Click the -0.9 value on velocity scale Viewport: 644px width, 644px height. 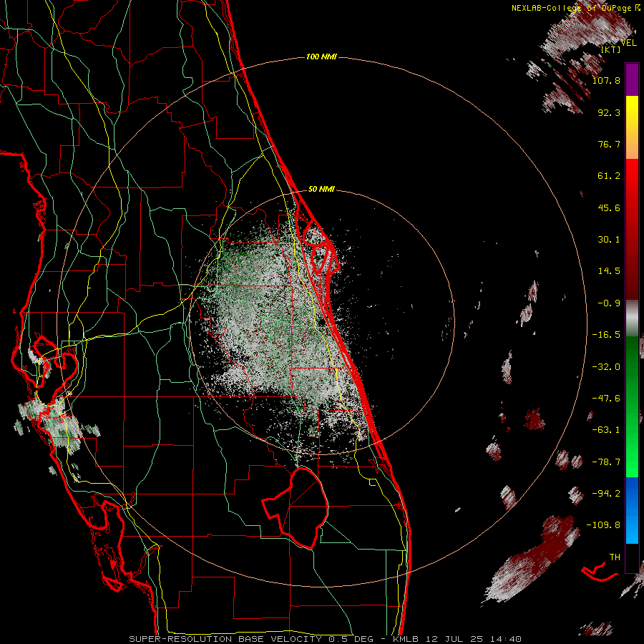click(x=609, y=303)
